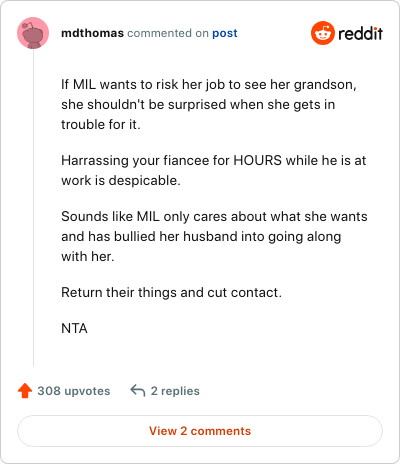Click the orange upvote arrow icon
This screenshot has height=464, width=400.
coord(25,391)
